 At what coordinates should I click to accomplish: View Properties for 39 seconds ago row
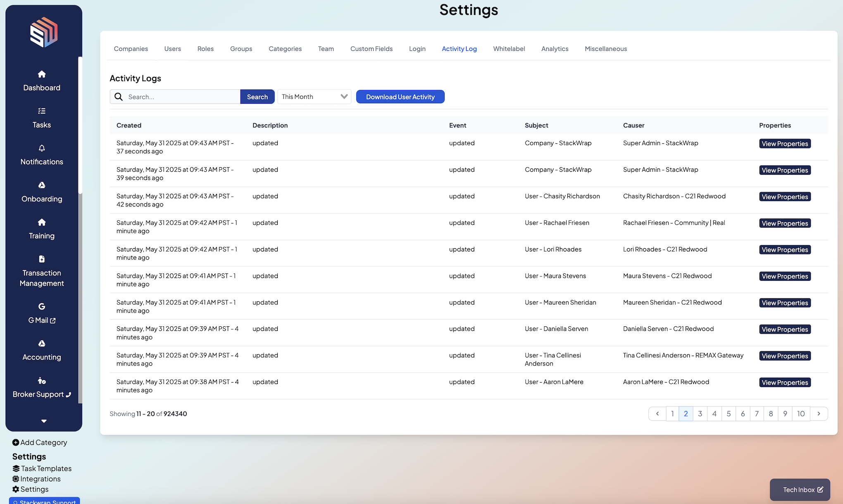click(785, 170)
